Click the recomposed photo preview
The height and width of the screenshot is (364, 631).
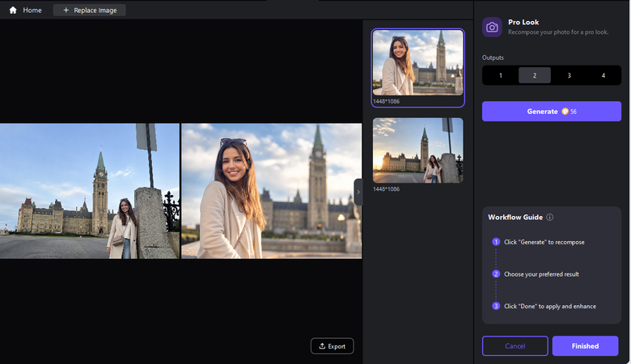pyautogui.click(x=271, y=191)
